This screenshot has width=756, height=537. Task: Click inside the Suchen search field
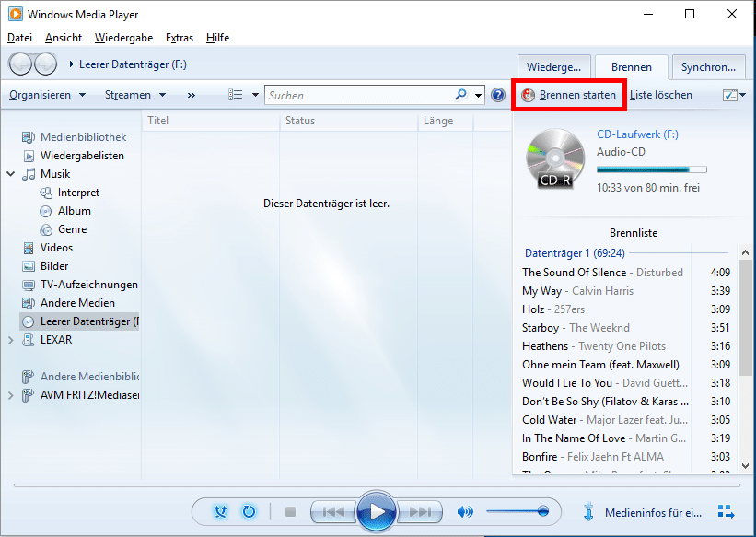pyautogui.click(x=359, y=95)
